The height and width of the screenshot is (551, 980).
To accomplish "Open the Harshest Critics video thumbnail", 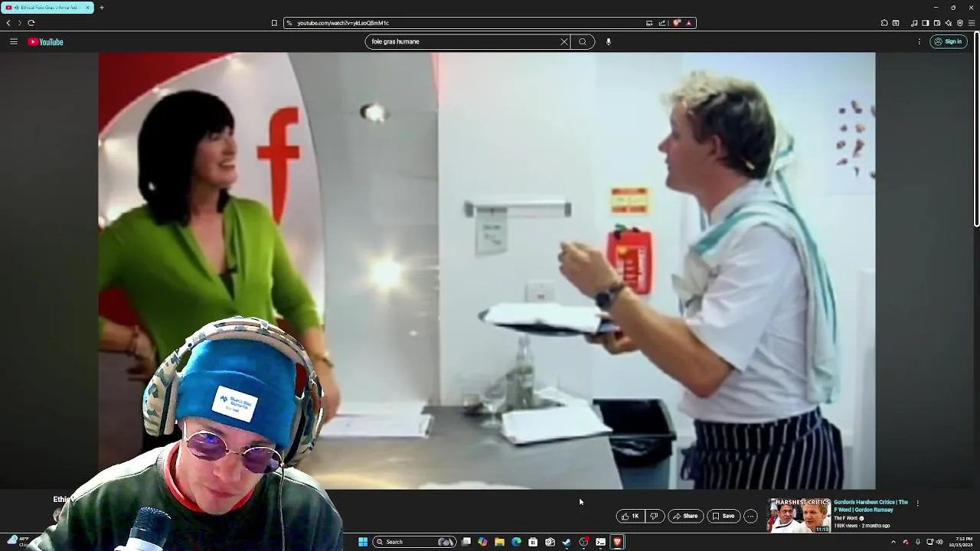I will coord(799,516).
